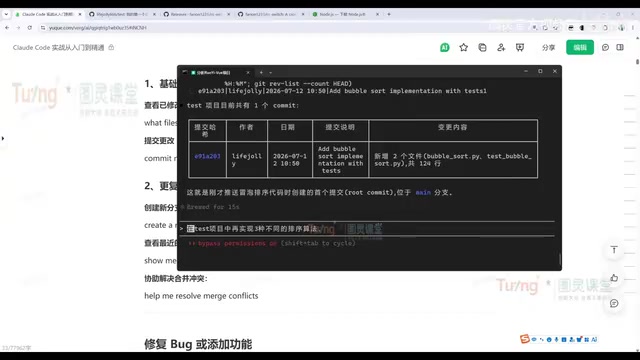This screenshot has width=640, height=360.
Task: Switch to the lifejollylolo/test GitHub tab
Action: pyautogui.click(x=122, y=14)
